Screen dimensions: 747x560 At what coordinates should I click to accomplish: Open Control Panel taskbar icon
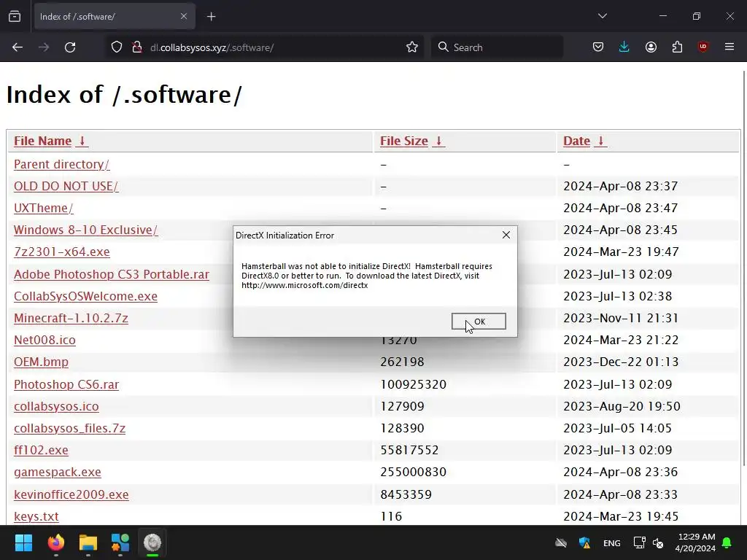click(x=120, y=542)
